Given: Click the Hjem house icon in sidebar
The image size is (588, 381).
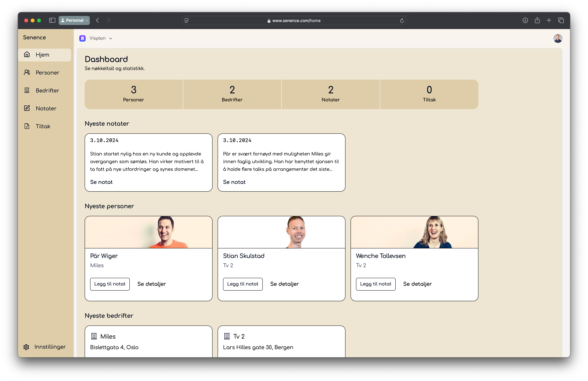Looking at the screenshot, I should pos(27,54).
